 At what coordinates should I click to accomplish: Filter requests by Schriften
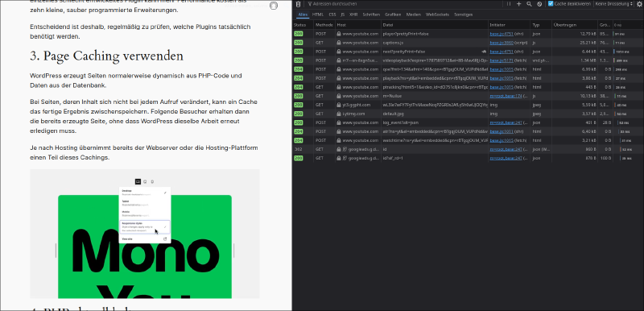click(x=371, y=15)
